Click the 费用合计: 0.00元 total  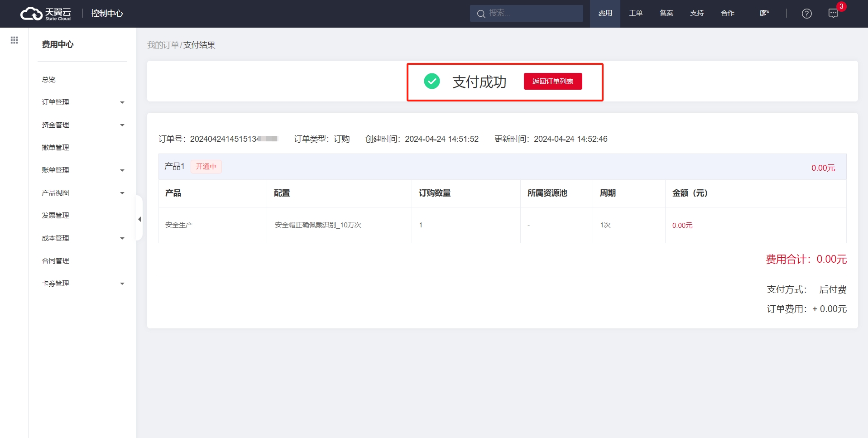[x=806, y=259]
